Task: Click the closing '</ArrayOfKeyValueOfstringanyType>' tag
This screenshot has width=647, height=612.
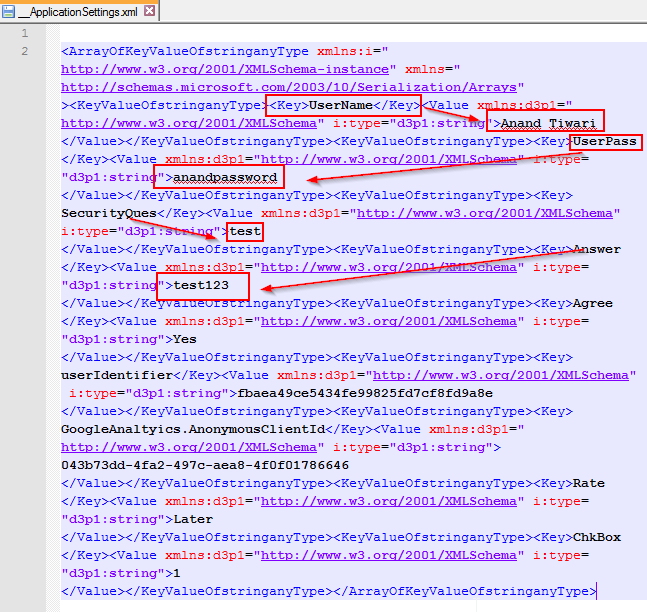Action: click(x=465, y=591)
